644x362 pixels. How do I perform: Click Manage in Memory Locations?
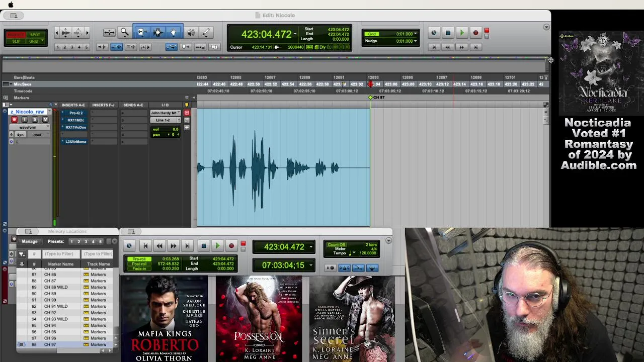(x=30, y=242)
